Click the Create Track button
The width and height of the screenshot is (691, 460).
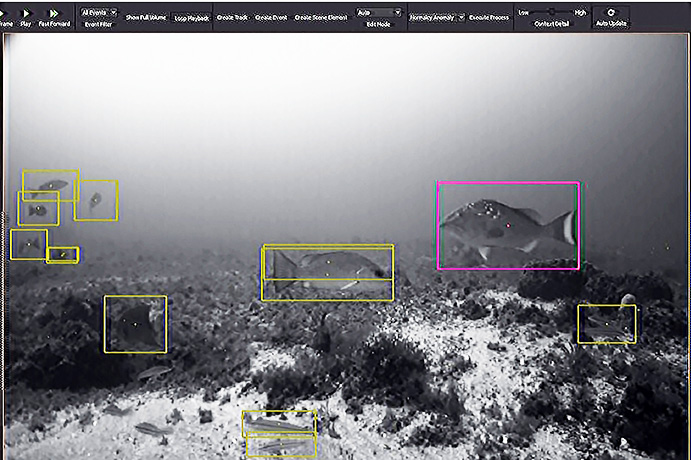(x=232, y=18)
